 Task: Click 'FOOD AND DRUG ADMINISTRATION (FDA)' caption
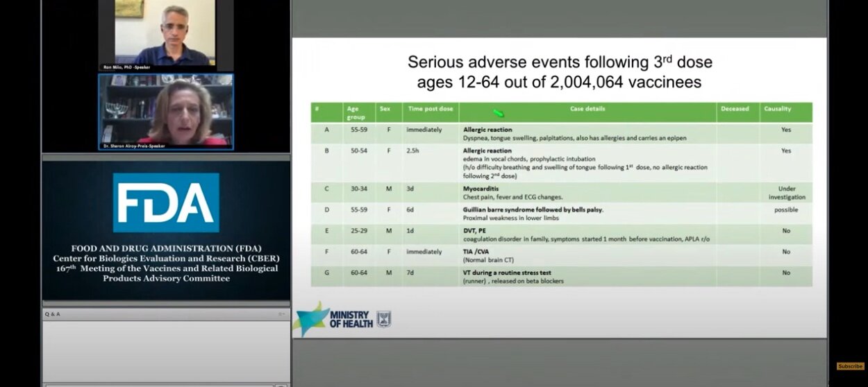click(x=166, y=248)
